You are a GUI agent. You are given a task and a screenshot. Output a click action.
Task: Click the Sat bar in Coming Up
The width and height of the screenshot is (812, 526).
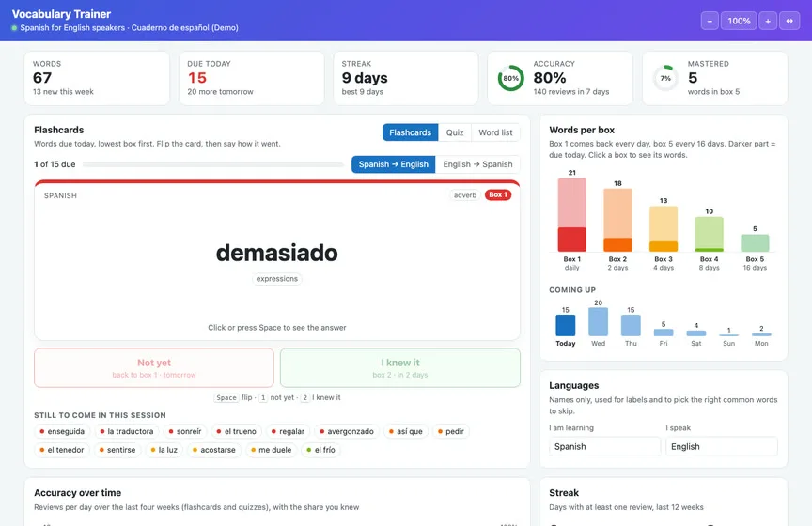696,333
